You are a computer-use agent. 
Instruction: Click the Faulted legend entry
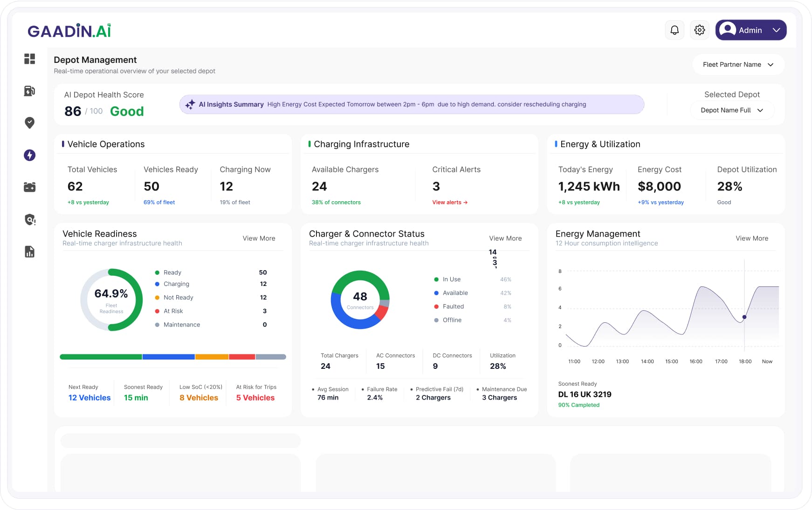[472, 306]
